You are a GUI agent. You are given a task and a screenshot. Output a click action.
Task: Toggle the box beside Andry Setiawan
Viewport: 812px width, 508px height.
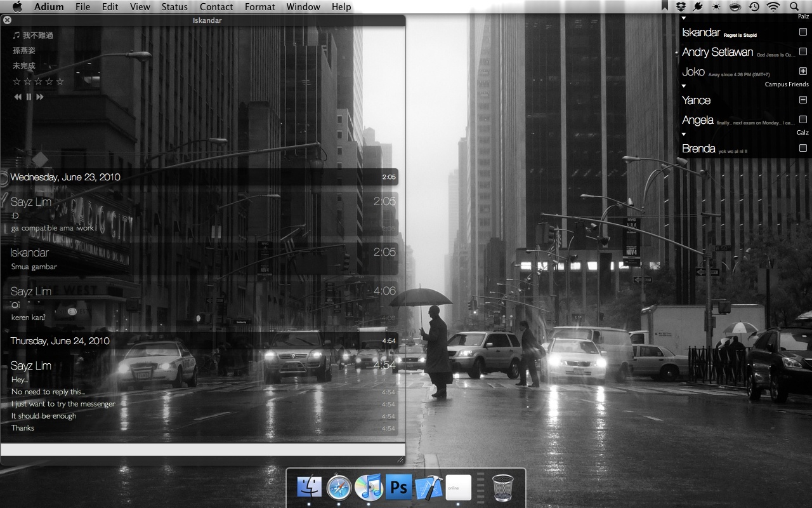click(802, 51)
